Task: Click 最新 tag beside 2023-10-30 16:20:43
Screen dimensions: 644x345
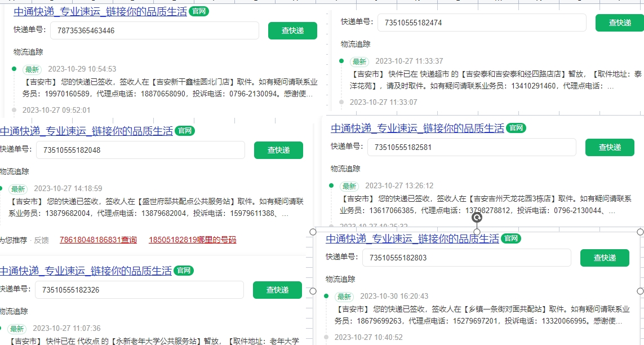Action: (x=344, y=297)
